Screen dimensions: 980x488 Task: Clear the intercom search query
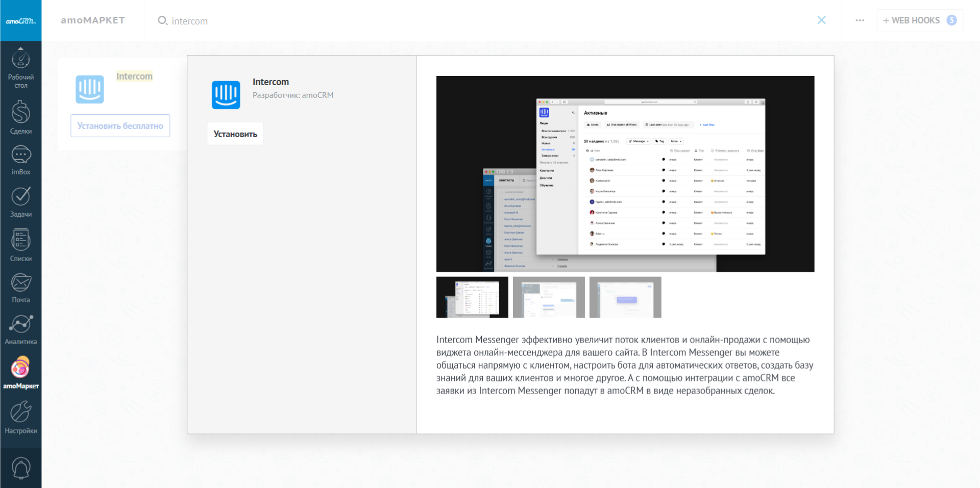pos(821,20)
